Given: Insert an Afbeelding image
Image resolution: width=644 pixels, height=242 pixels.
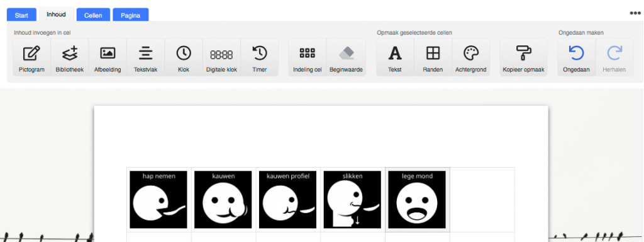Looking at the screenshot, I should (x=108, y=57).
